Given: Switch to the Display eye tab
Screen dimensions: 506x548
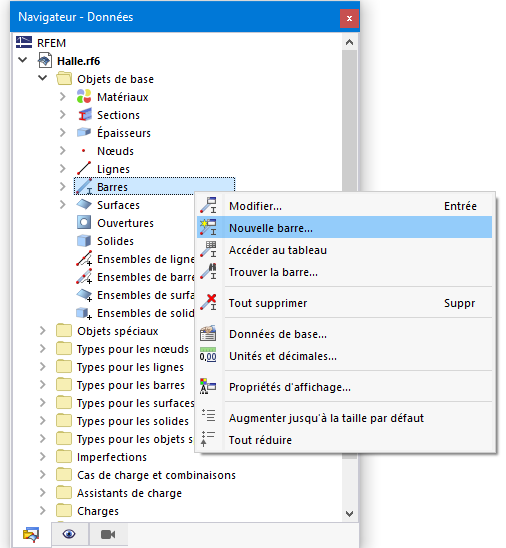Looking at the screenshot, I should (69, 534).
